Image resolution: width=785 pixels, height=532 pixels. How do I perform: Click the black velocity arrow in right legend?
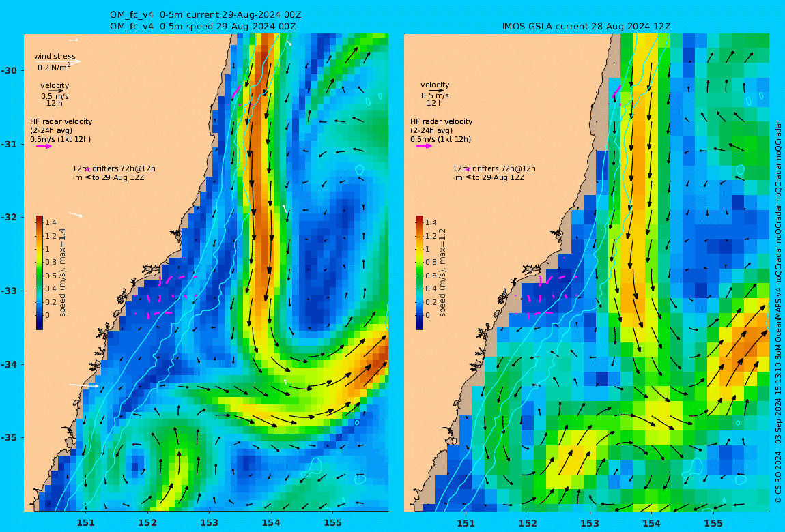click(x=436, y=91)
